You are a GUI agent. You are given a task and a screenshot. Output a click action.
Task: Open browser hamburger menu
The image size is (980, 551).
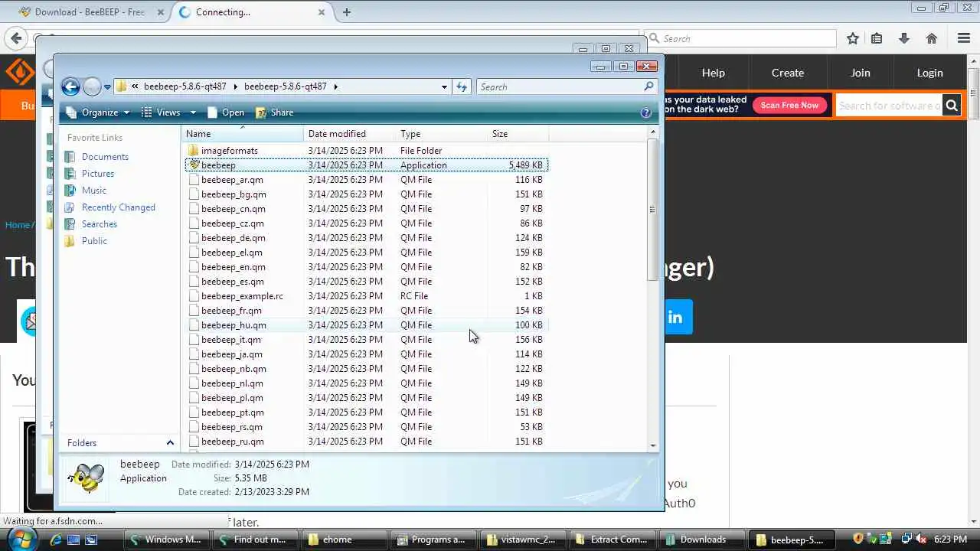(x=964, y=38)
